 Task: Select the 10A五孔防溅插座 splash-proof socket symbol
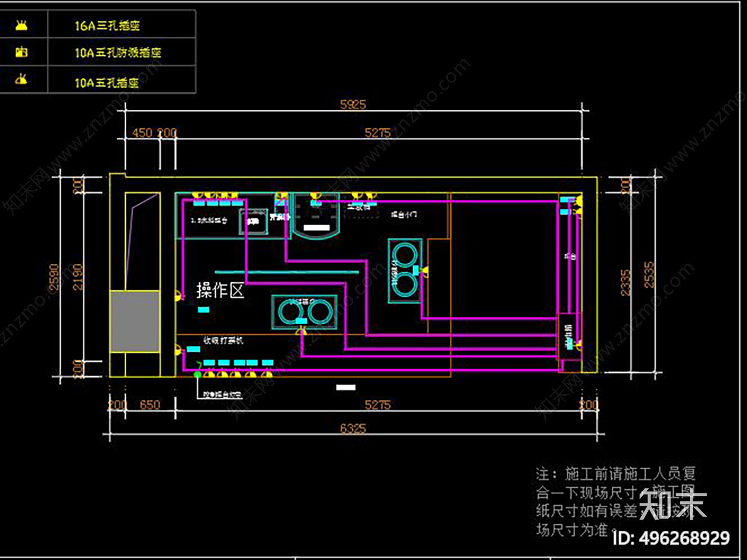pos(21,52)
